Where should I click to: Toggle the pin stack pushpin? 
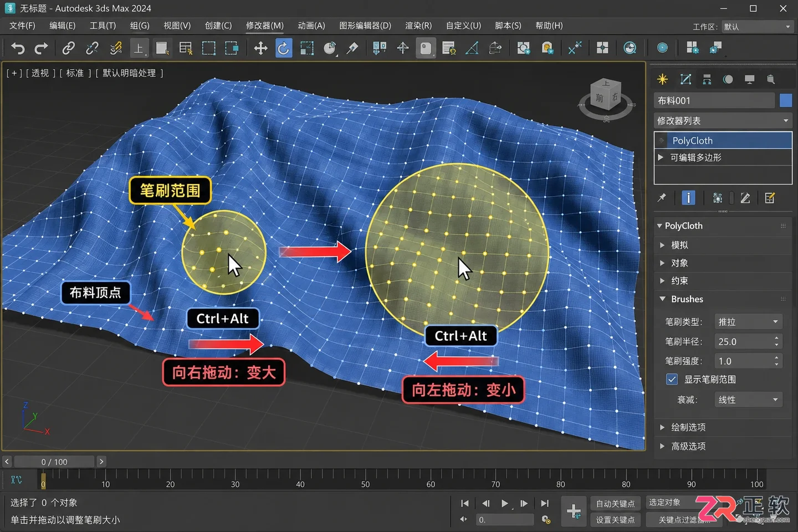(662, 198)
